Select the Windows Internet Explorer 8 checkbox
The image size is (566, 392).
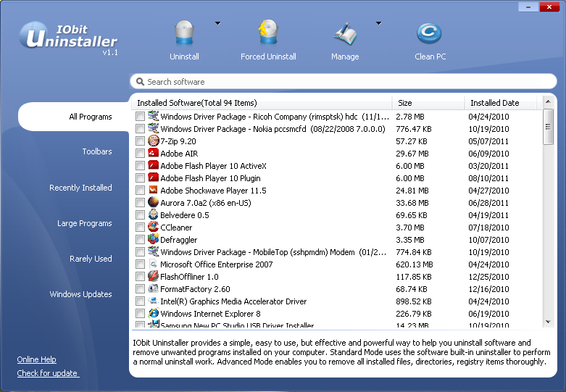click(x=140, y=314)
